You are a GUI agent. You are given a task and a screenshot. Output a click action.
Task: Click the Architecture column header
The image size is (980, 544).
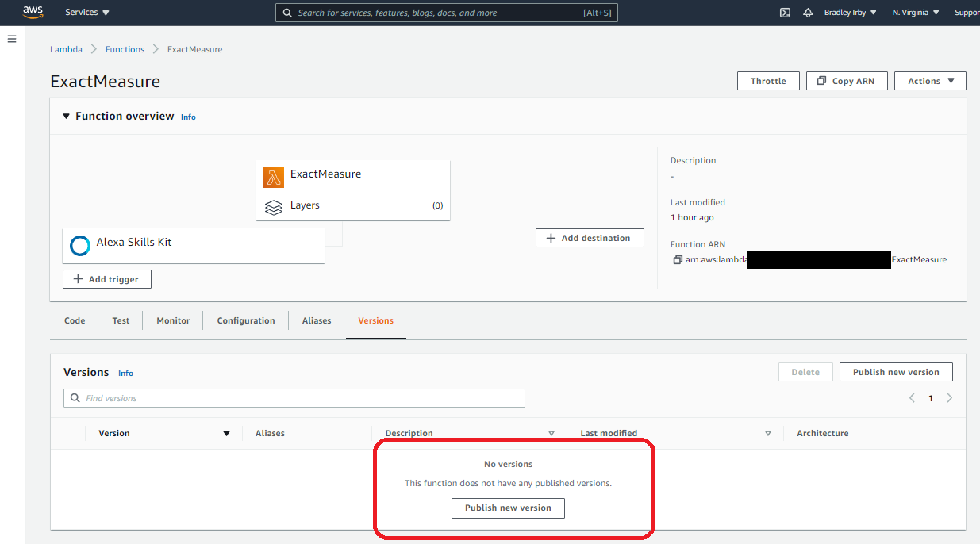tap(823, 434)
